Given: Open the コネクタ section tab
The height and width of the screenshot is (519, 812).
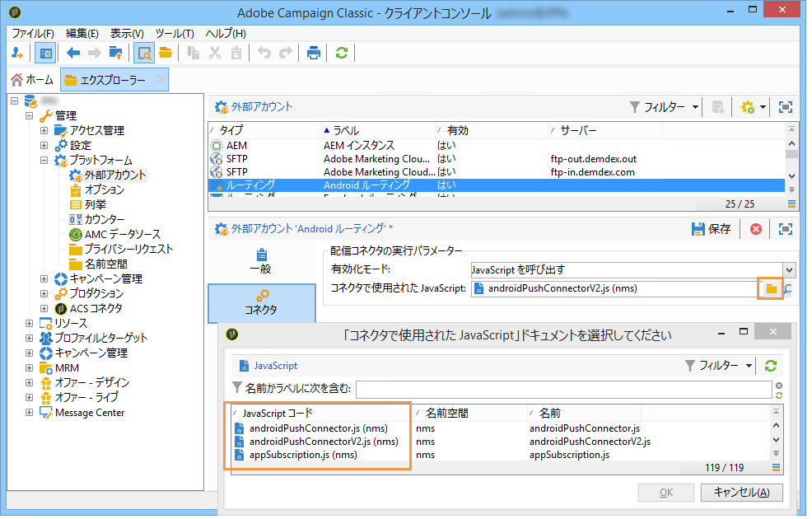Looking at the screenshot, I should (x=262, y=303).
